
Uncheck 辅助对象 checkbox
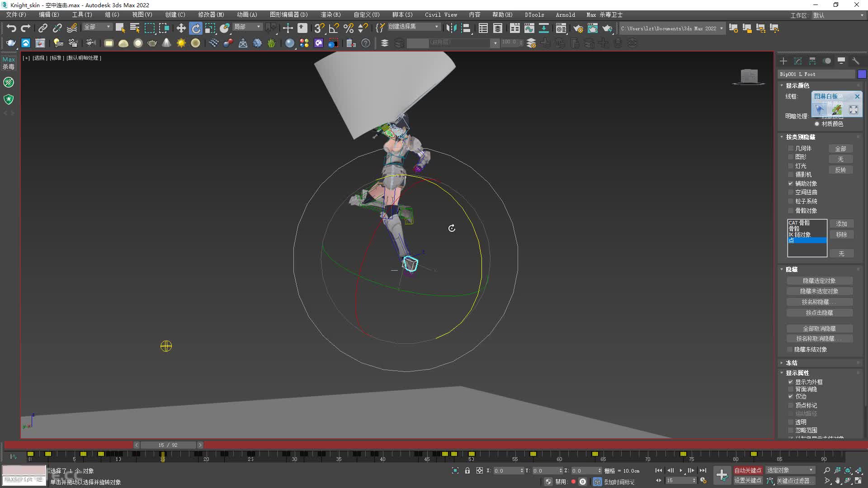coord(791,183)
